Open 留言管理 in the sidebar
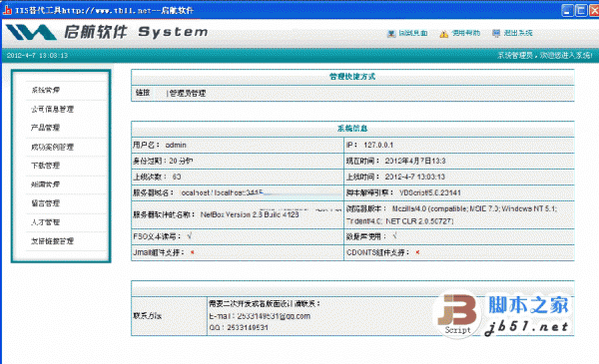 [45, 203]
